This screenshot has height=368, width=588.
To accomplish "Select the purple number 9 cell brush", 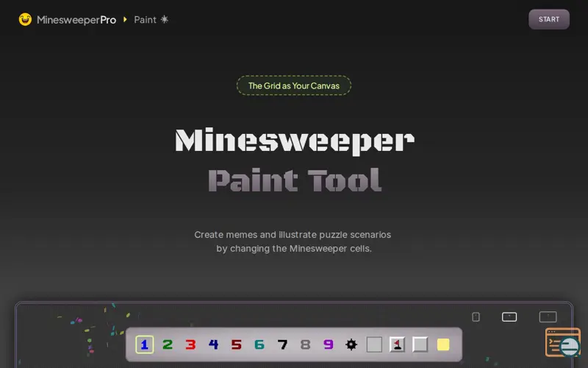I will tap(328, 344).
